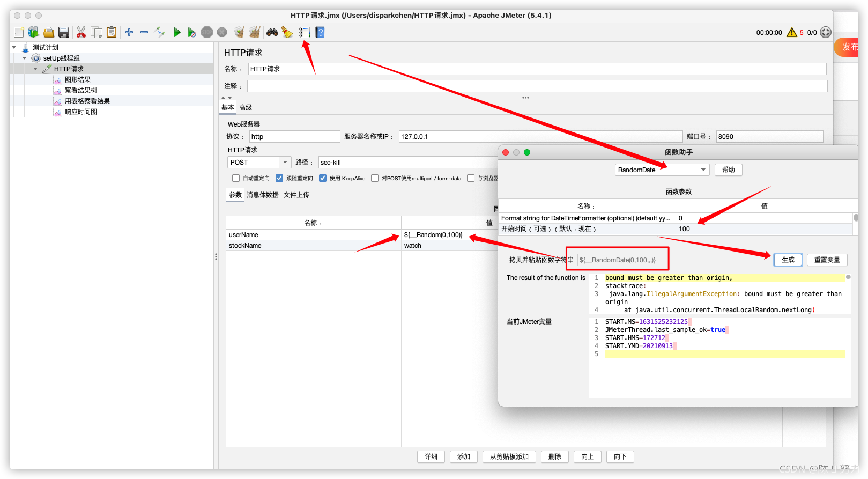Click the Clear results icon
Viewport: 868px width, 479px height.
click(x=239, y=32)
